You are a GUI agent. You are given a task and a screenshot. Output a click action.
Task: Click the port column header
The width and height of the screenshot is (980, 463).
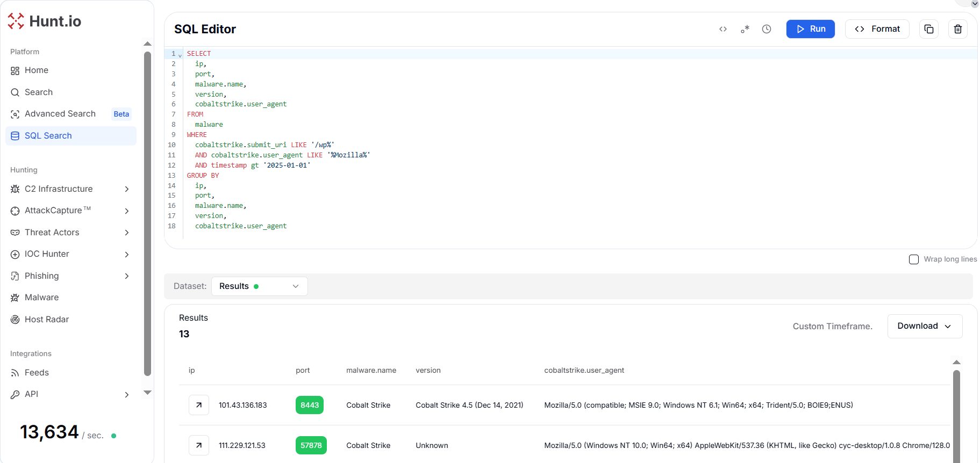point(303,370)
